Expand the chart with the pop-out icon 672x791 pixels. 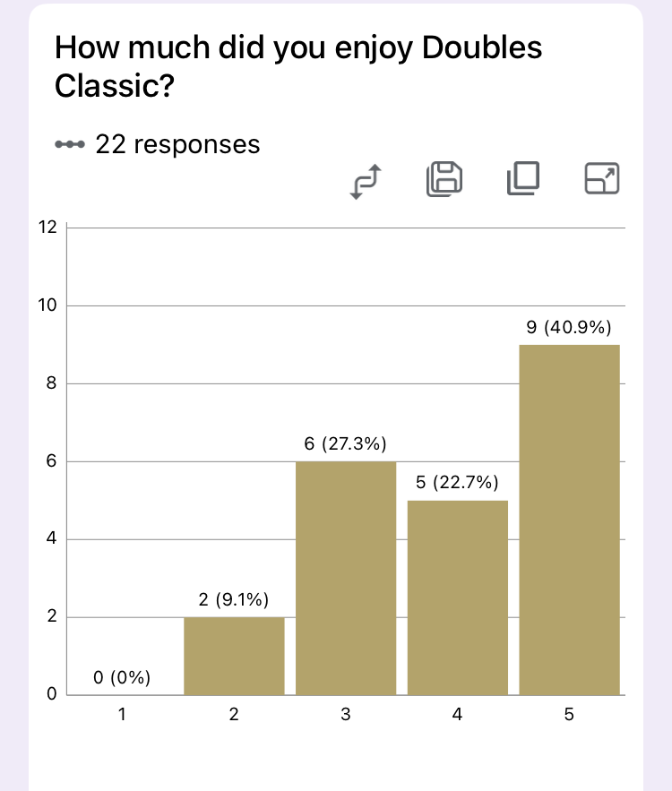pyautogui.click(x=602, y=178)
